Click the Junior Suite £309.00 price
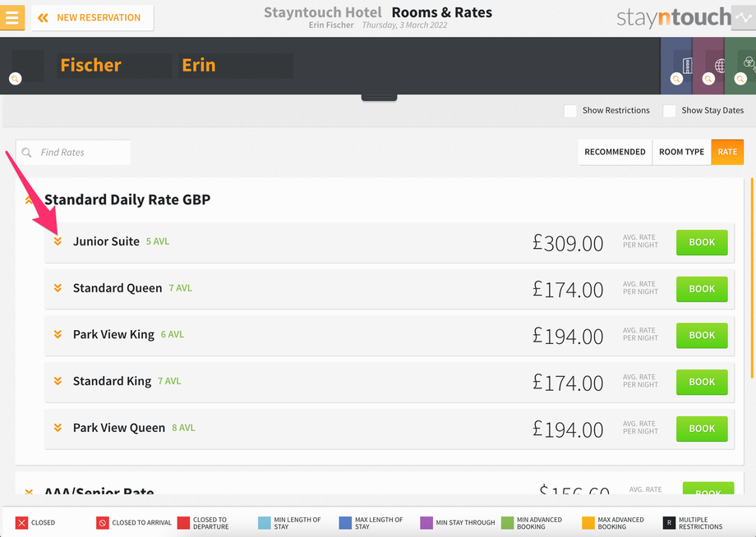 coord(568,243)
